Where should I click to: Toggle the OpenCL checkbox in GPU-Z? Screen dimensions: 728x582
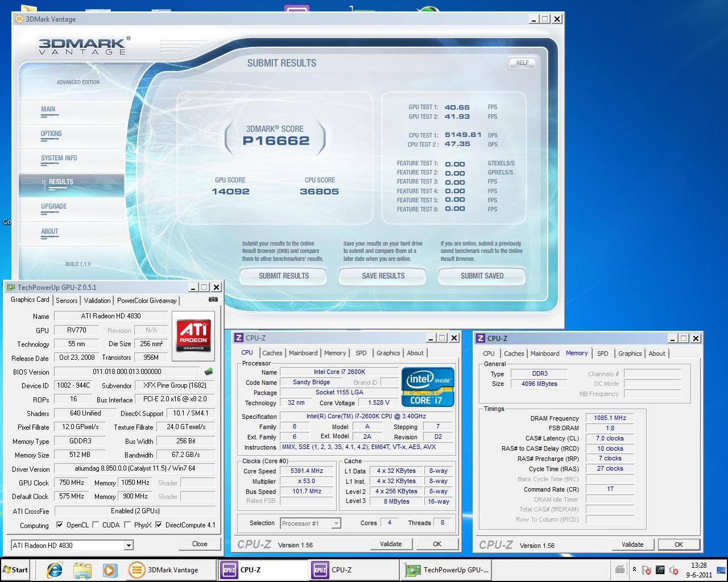pyautogui.click(x=60, y=525)
